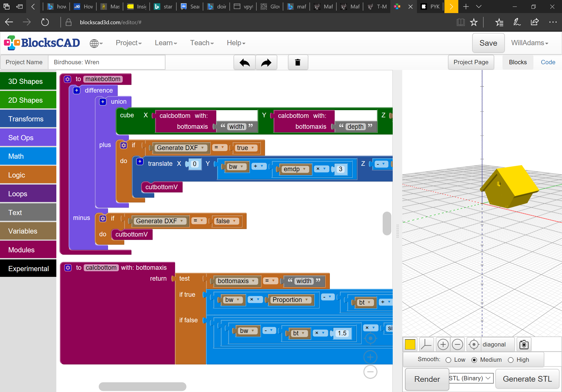562x392 pixels.
Task: Click the trash delete button
Action: tap(298, 63)
